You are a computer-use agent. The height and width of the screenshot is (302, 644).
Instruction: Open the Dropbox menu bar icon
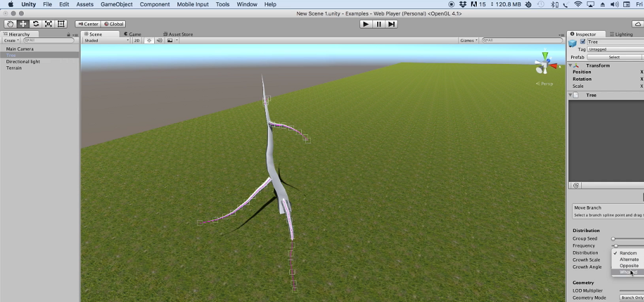point(463,5)
